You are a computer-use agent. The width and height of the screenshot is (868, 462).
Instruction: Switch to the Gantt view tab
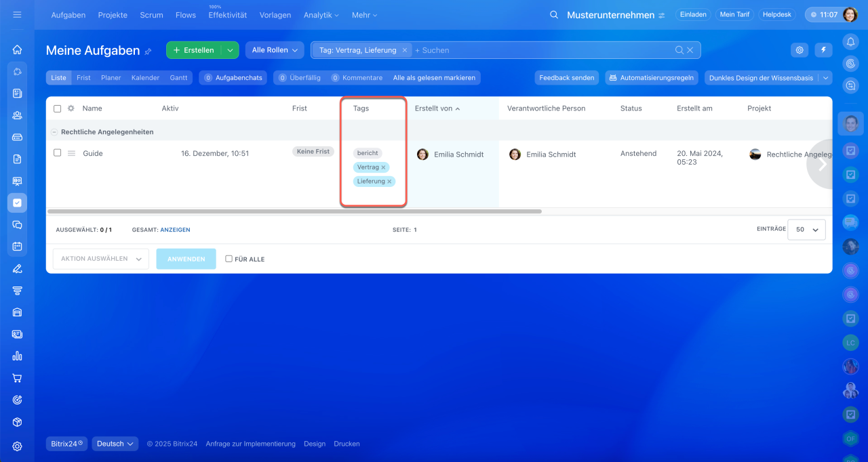pos(179,78)
